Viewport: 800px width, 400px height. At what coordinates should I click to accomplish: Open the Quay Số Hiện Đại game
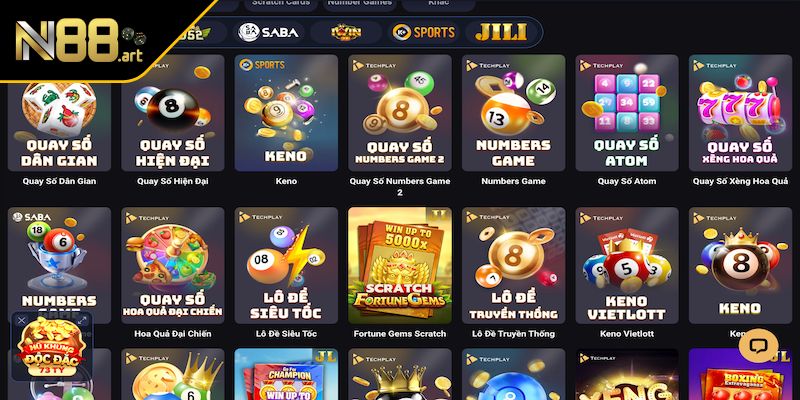coord(172,113)
